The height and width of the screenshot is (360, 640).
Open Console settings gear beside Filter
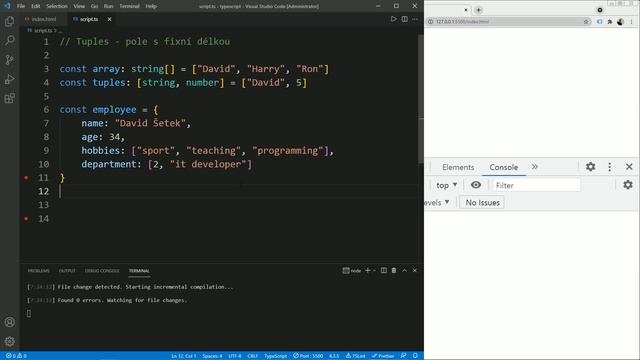click(x=628, y=185)
